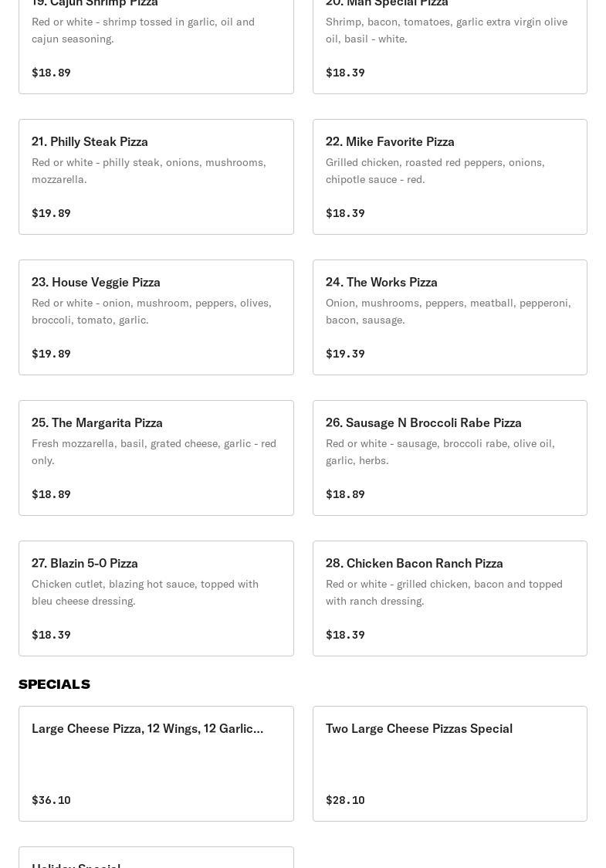Select Large Cheese Pizza, 12 Wings special
Image resolution: width=606 pixels, height=868 pixels.
pos(156,764)
